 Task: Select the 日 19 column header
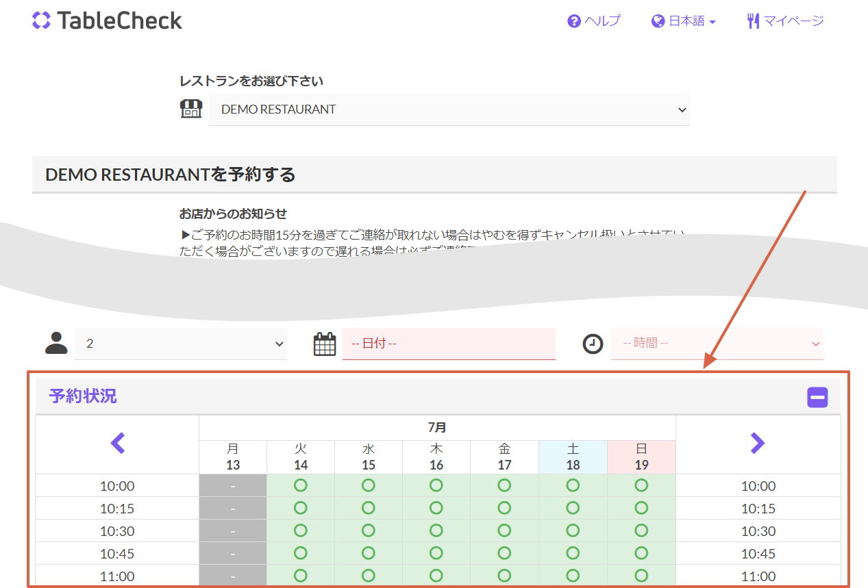(641, 457)
